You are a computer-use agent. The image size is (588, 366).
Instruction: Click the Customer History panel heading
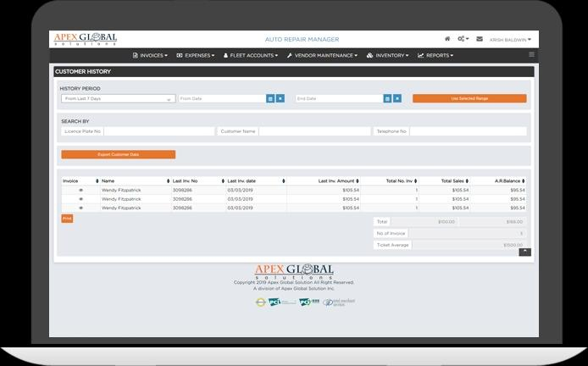[x=83, y=72]
